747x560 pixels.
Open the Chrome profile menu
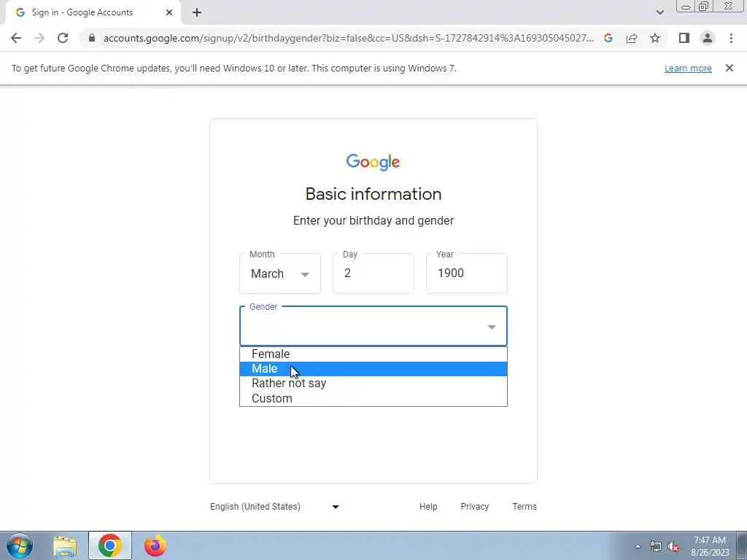pos(708,38)
